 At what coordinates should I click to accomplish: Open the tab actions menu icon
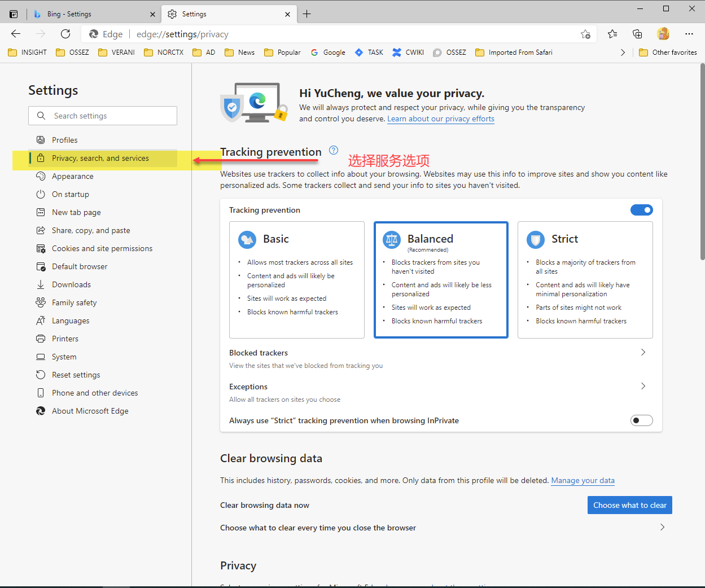tap(14, 14)
